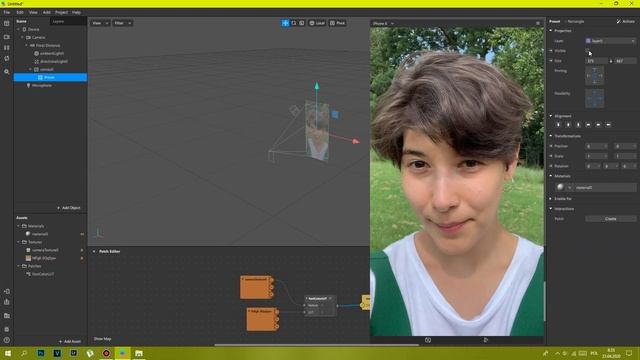
Task: Click the Pinning control widget
Action: (x=594, y=76)
